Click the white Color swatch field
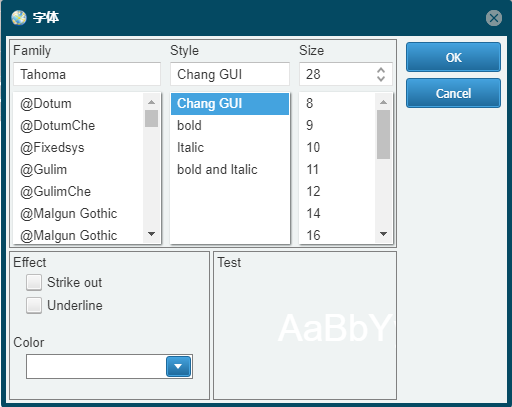This screenshot has height=407, width=512. tap(96, 366)
